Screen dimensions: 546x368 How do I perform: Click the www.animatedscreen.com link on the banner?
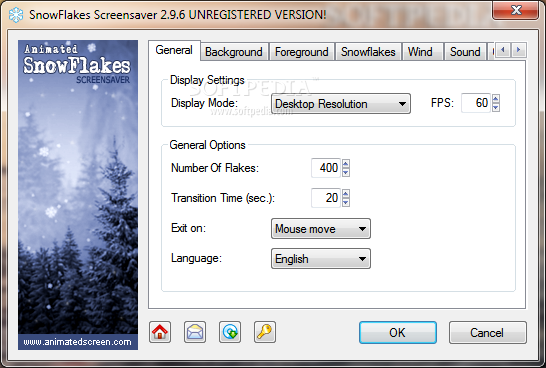78,342
